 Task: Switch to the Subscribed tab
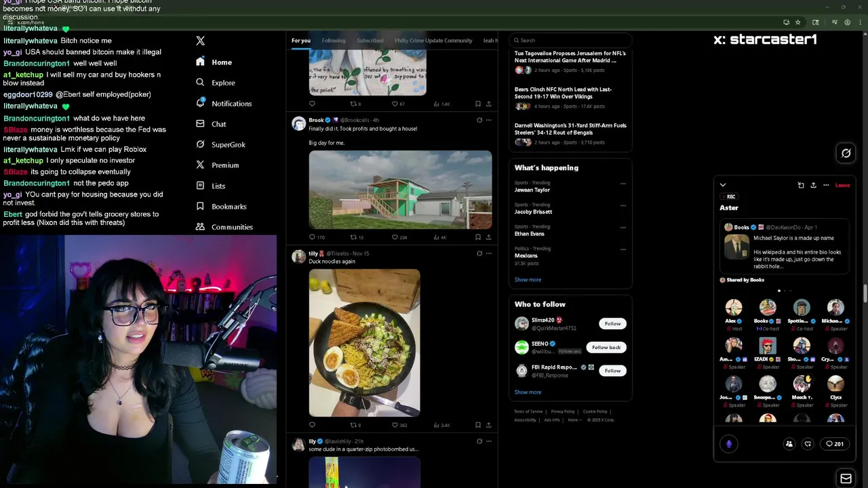(x=370, y=41)
